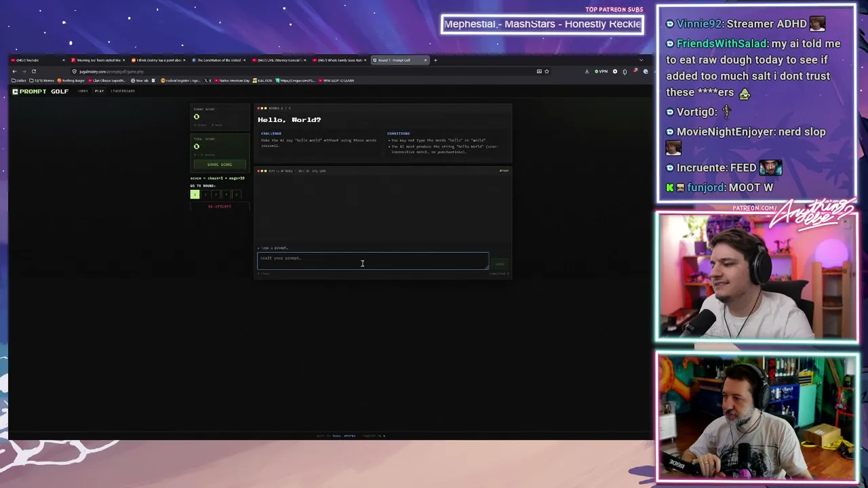This screenshot has width=868, height=488.
Task: Open the Nothing Burger bookmark
Action: pos(71,81)
